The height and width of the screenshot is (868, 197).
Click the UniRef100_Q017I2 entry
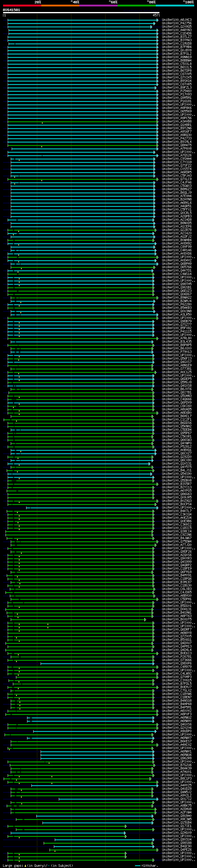click(x=177, y=799)
